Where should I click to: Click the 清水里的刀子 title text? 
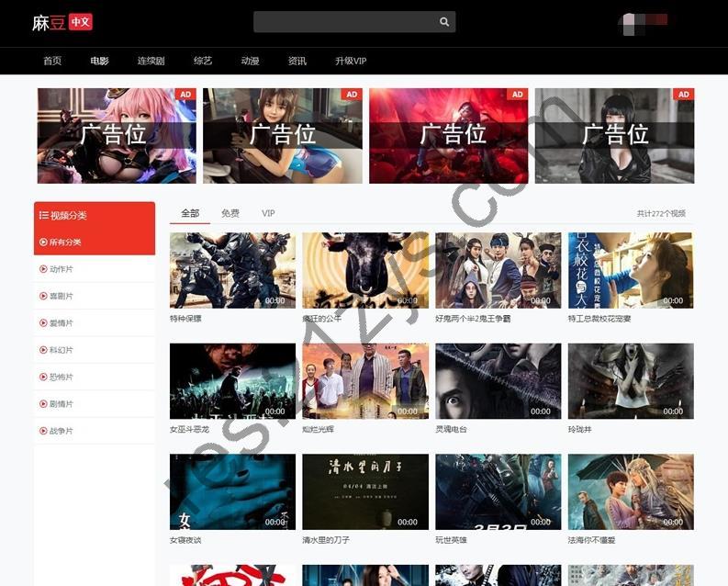[326, 540]
